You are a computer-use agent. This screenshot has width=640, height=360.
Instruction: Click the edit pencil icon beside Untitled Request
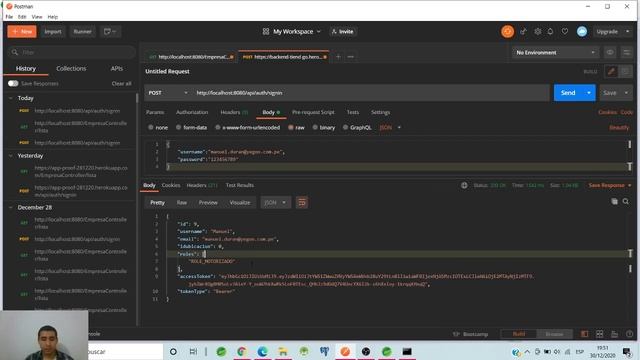(611, 71)
